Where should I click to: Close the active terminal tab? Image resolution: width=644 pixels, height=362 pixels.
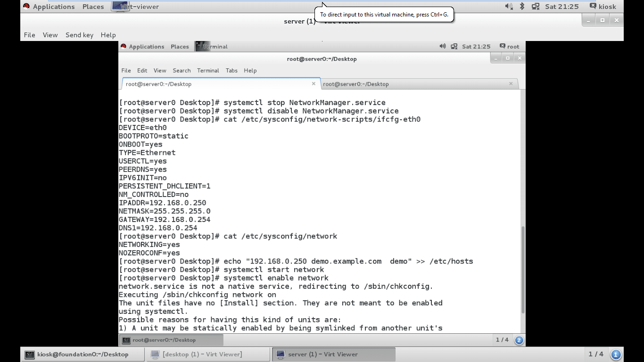[314, 83]
